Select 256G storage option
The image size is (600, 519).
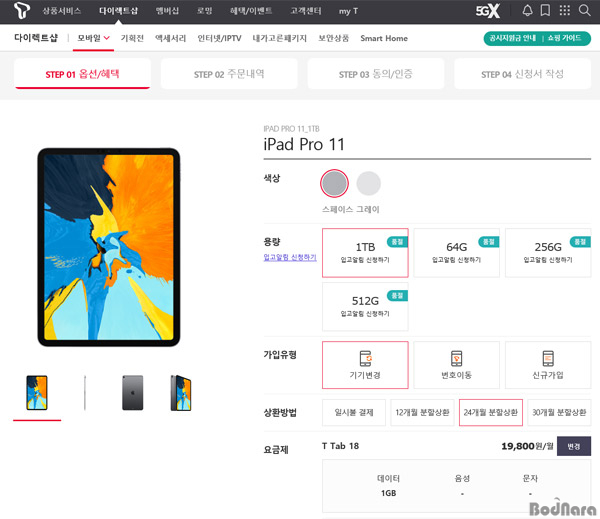click(548, 253)
